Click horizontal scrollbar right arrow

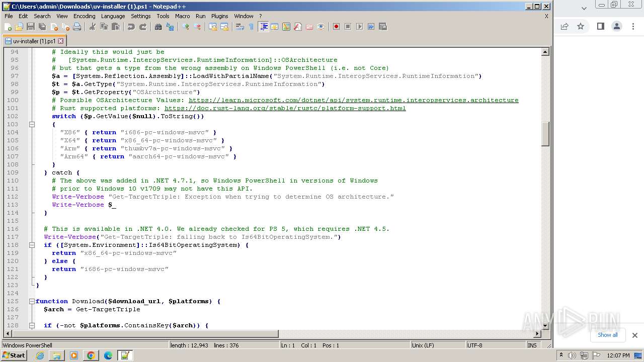[537, 334]
